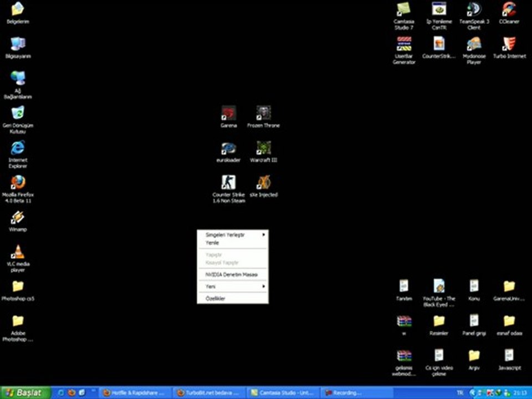
Task: Select the Turbo Internet shortcut
Action: tap(509, 48)
